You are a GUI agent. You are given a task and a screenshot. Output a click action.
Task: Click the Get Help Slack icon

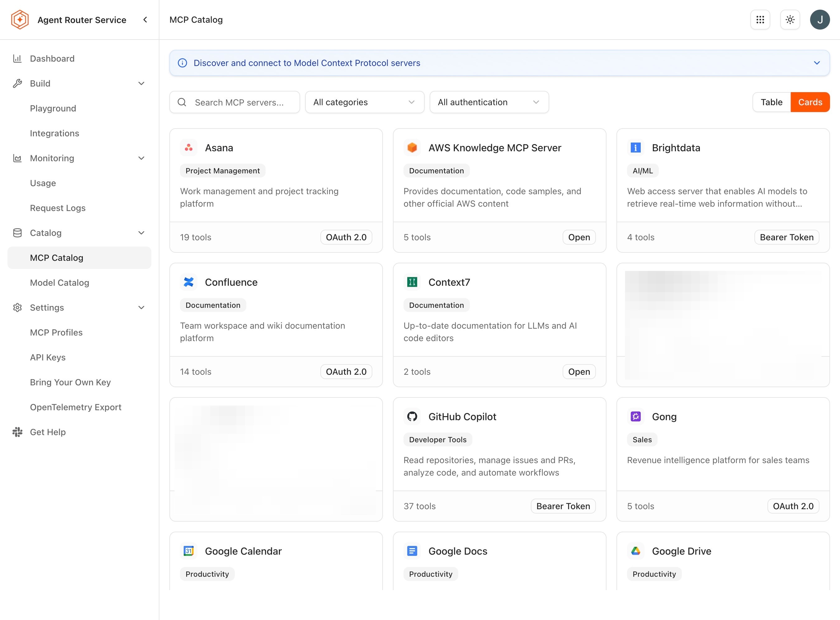tap(17, 432)
